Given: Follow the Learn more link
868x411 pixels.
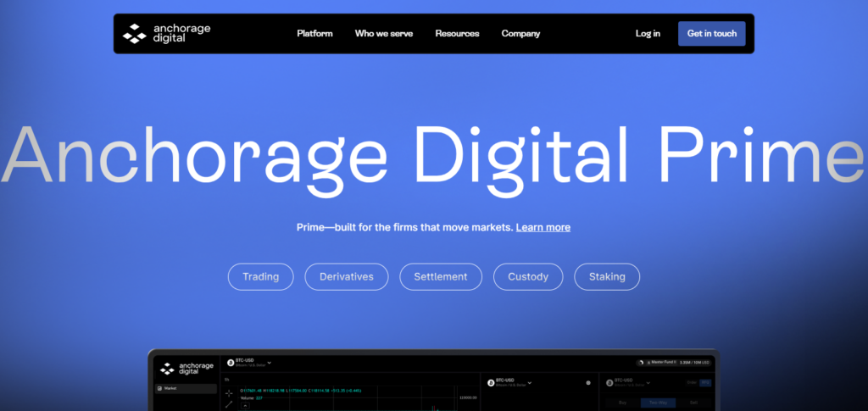Looking at the screenshot, I should pyautogui.click(x=543, y=227).
